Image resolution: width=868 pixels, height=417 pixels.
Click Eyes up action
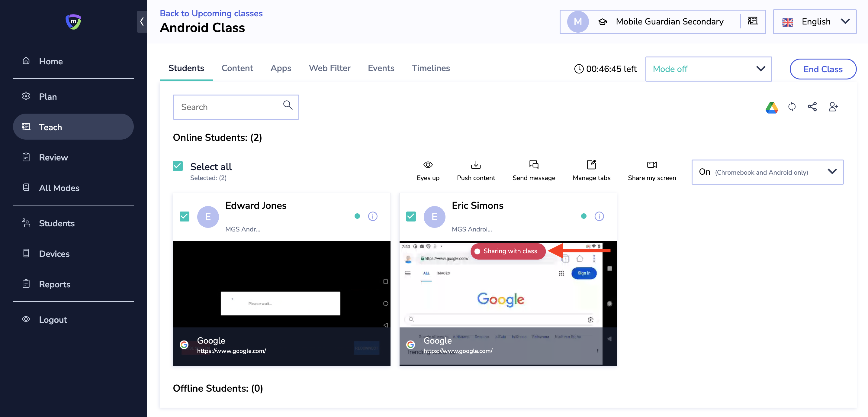pyautogui.click(x=428, y=170)
